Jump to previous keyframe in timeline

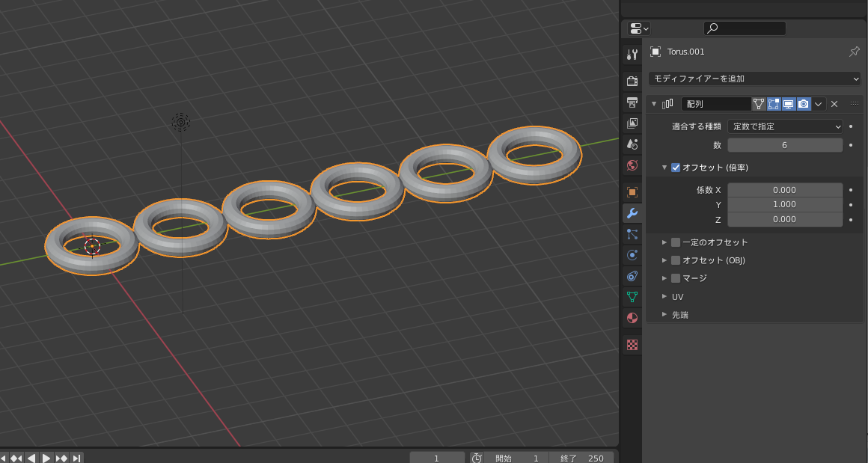16,458
